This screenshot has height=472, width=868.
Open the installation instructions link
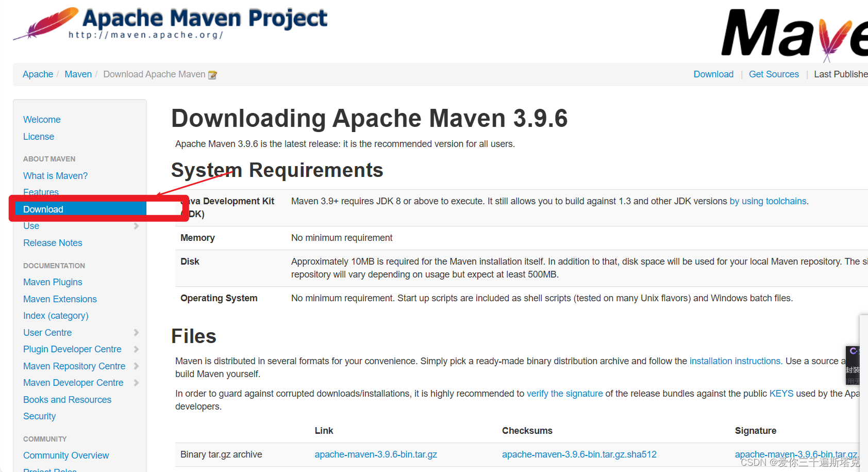click(735, 361)
